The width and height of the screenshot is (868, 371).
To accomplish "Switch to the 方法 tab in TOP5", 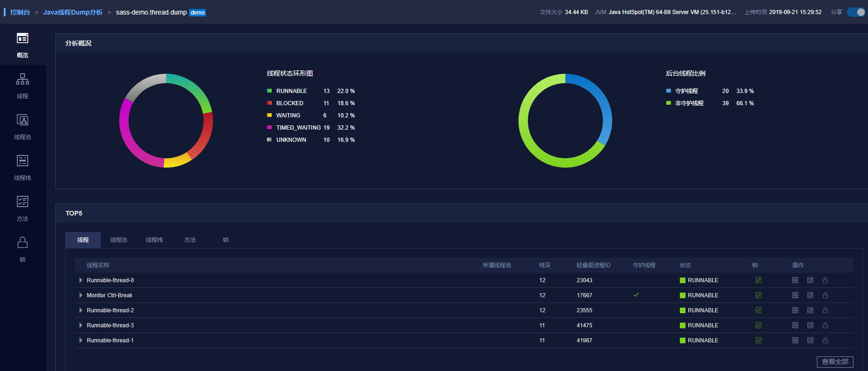I will tap(190, 240).
